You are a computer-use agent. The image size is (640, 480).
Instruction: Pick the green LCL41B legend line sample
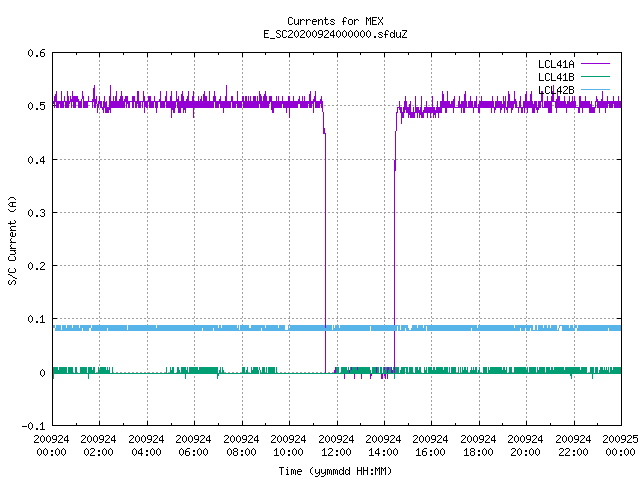[595, 76]
